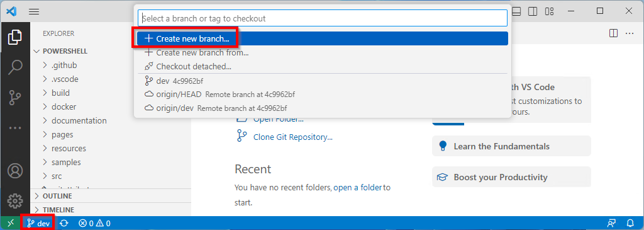Click the 'open a folder' link under Recent

click(x=358, y=188)
